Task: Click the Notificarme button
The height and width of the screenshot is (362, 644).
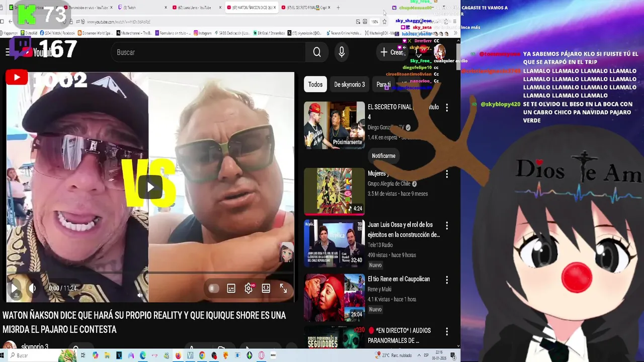Action: click(384, 156)
